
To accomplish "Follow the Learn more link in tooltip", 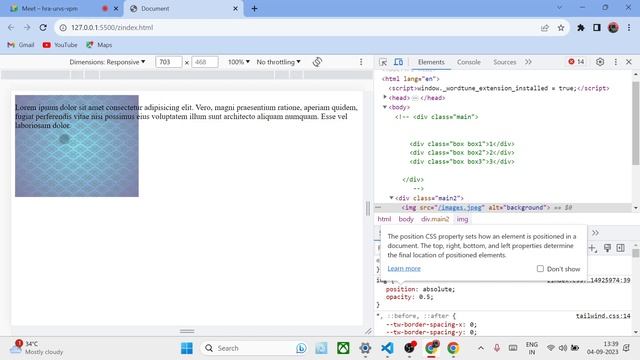I will coord(404,268).
